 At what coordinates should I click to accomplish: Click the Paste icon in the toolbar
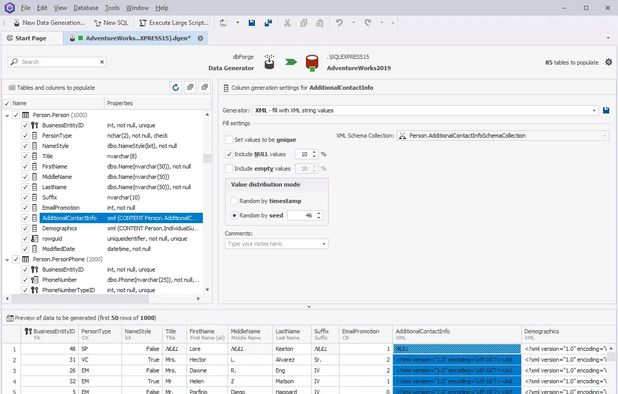[x=320, y=23]
